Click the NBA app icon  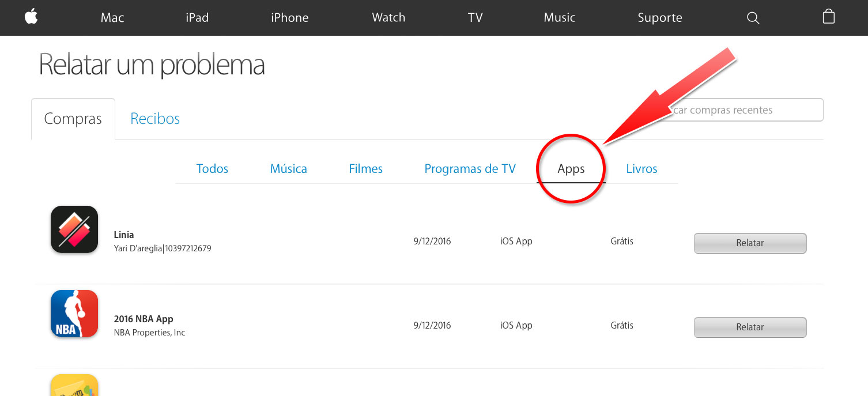pos(74,314)
